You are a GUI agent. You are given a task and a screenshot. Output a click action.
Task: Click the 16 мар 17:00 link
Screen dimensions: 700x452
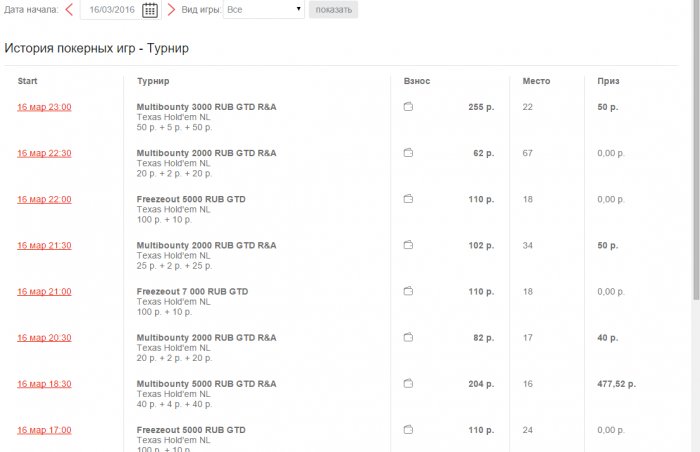click(x=44, y=430)
